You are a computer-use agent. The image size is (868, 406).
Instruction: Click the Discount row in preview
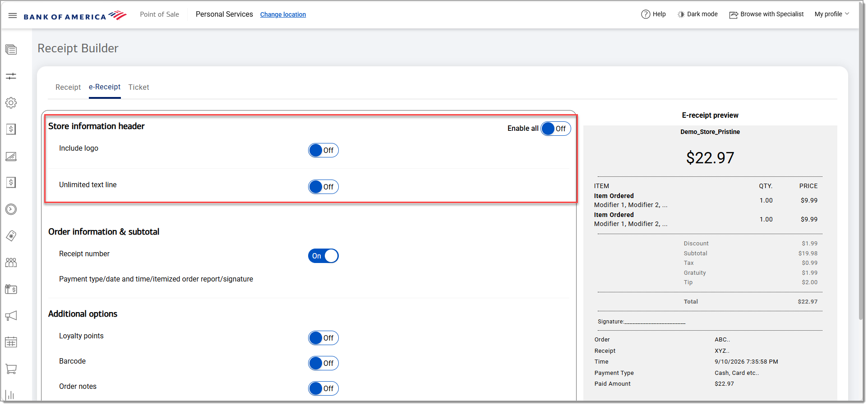[x=751, y=244]
